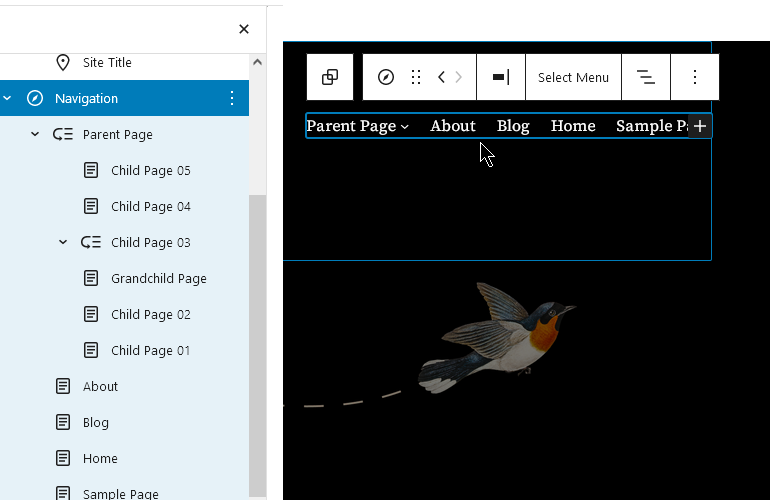Select Site Title block in list view
Image resolution: width=770 pixels, height=500 pixels.
pos(107,62)
